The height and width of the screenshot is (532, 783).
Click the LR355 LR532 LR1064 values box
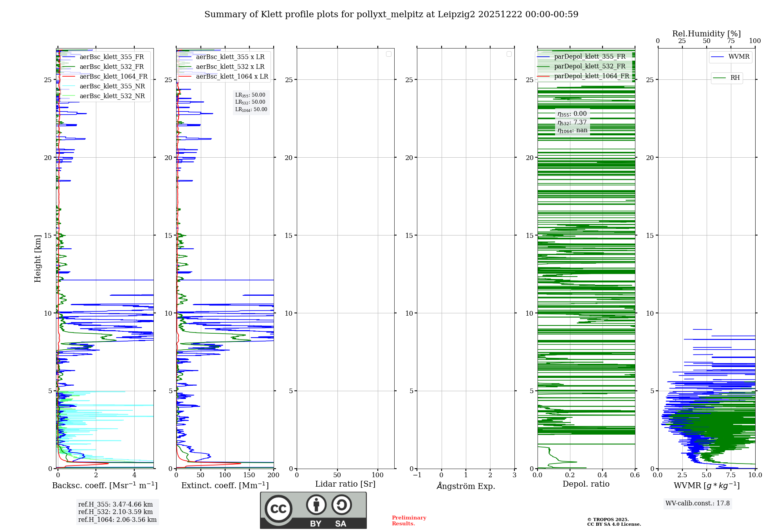tap(251, 102)
